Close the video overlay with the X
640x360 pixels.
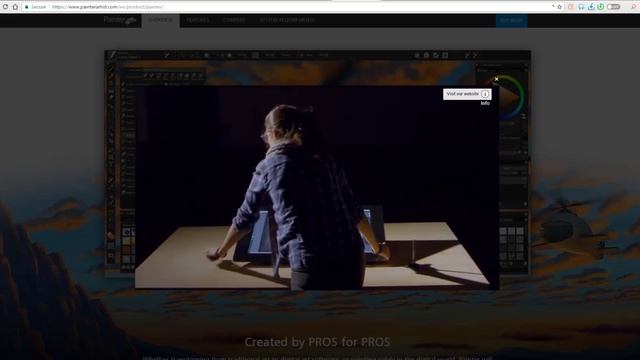pos(496,79)
